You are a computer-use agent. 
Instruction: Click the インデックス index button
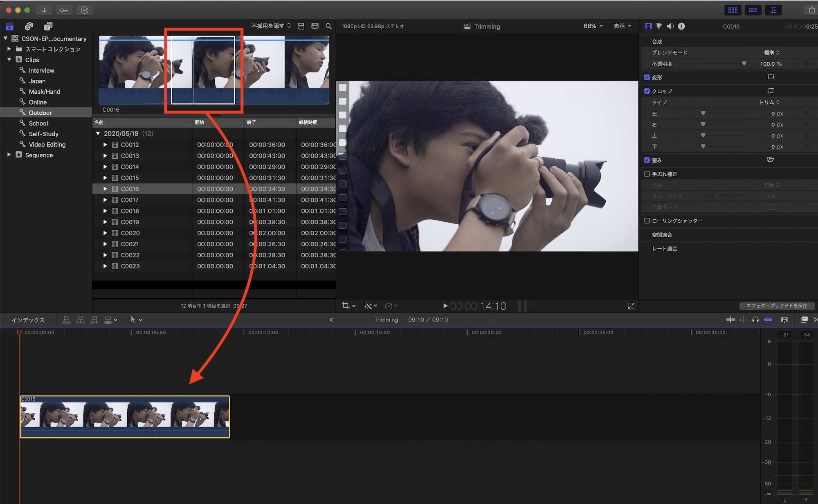coord(28,320)
